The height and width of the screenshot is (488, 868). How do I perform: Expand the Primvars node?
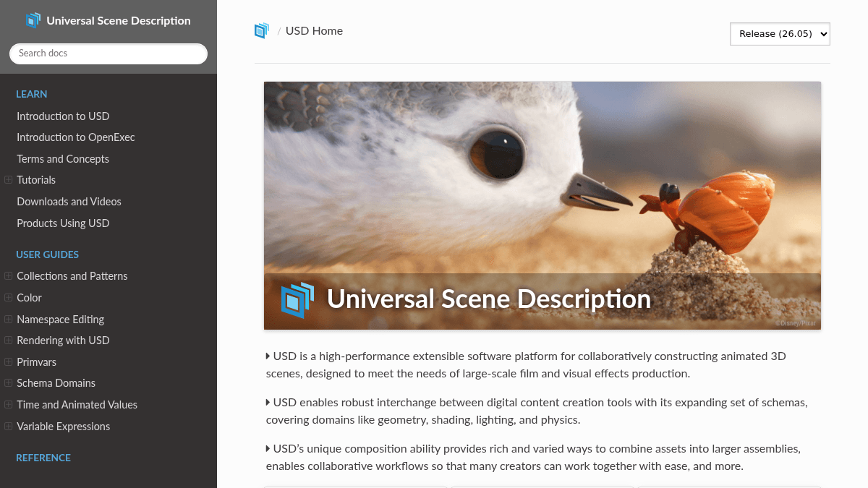tap(9, 362)
